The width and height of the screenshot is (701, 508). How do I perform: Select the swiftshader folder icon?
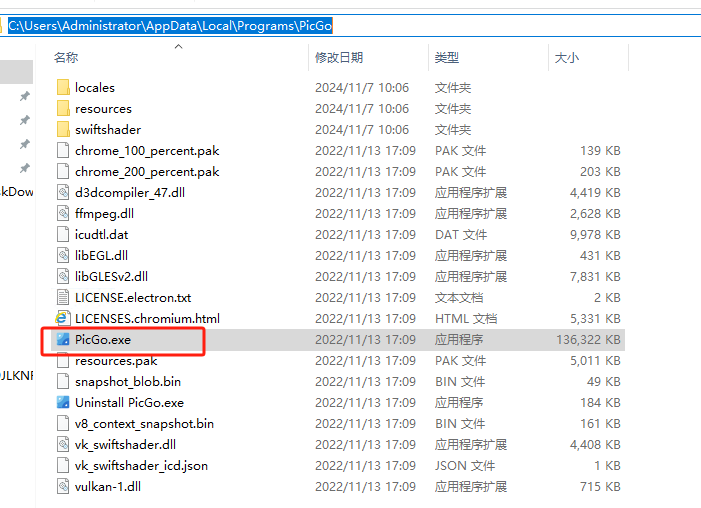coord(63,129)
